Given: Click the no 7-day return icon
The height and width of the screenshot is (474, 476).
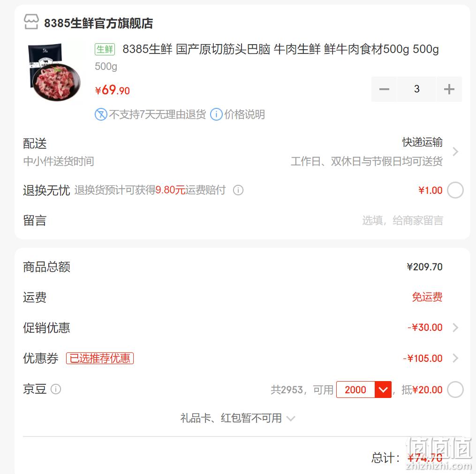Looking at the screenshot, I should coord(101,115).
